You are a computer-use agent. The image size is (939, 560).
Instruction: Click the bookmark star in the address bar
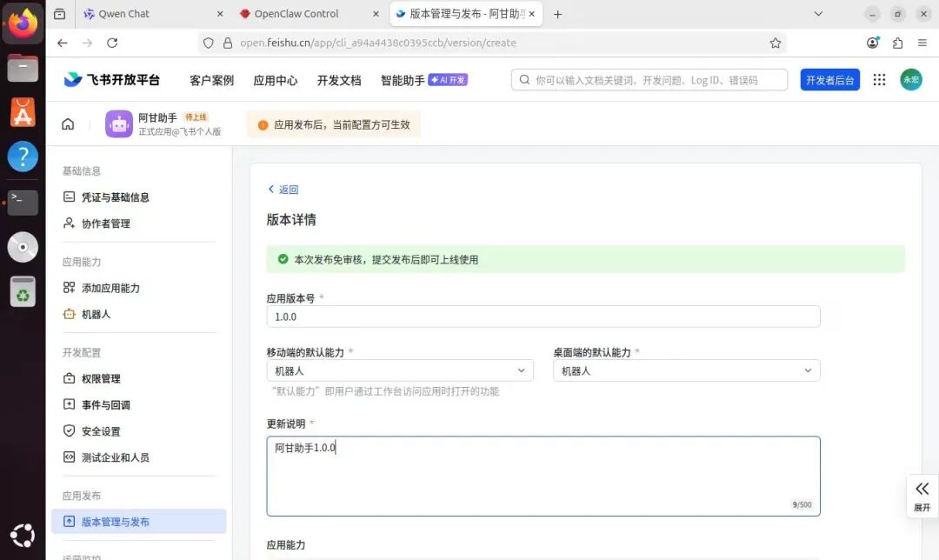(x=775, y=42)
